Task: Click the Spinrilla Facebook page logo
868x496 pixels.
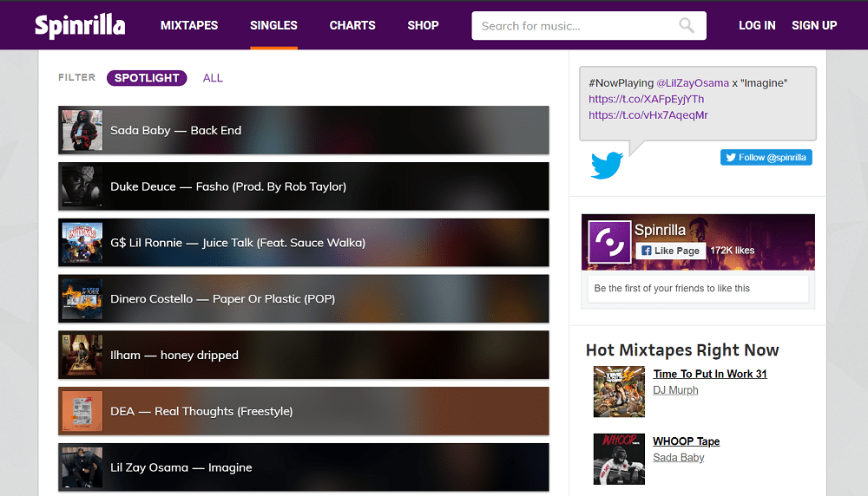Action: 609,242
